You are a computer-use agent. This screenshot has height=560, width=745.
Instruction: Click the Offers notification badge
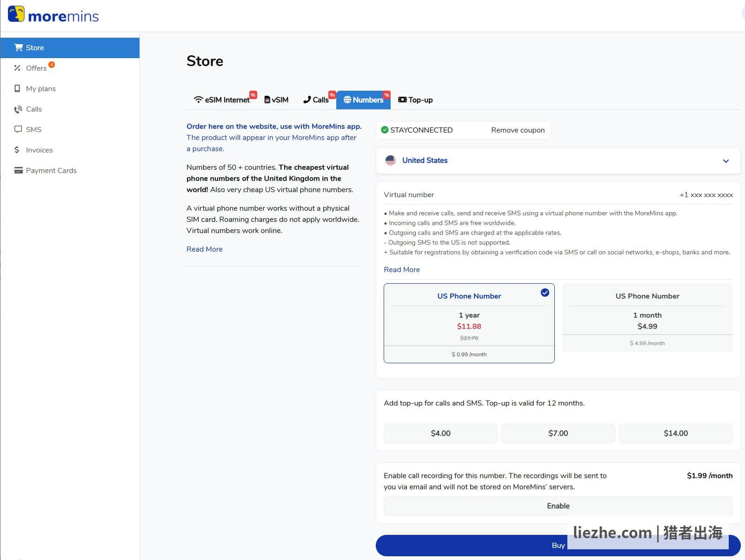click(x=52, y=64)
